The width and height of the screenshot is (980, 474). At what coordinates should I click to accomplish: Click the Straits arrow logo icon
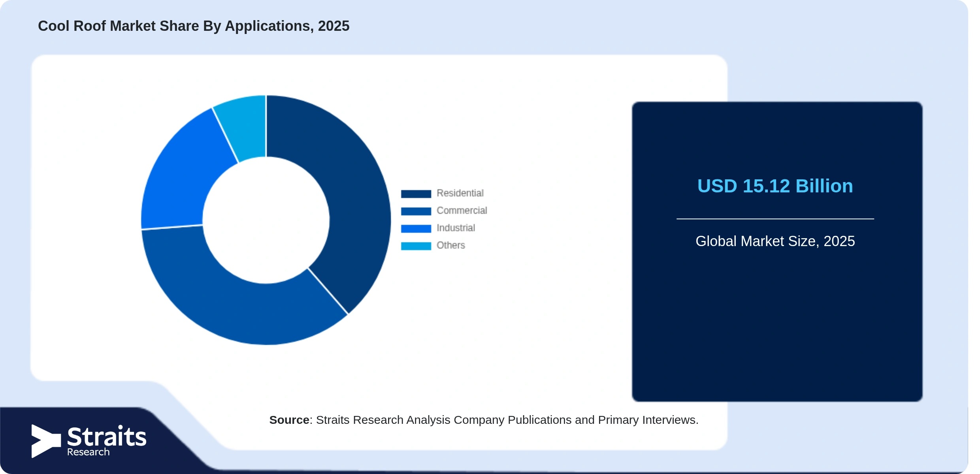point(46,441)
